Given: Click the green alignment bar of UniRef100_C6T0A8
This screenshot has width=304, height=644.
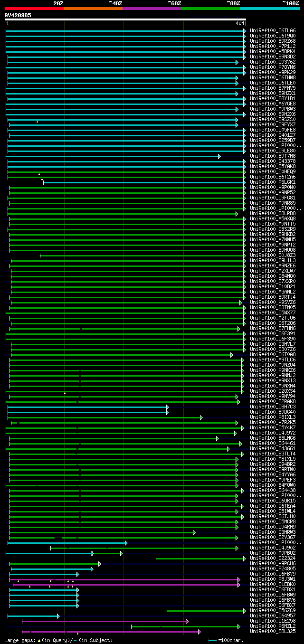Looking at the screenshot, I should (x=122, y=354).
